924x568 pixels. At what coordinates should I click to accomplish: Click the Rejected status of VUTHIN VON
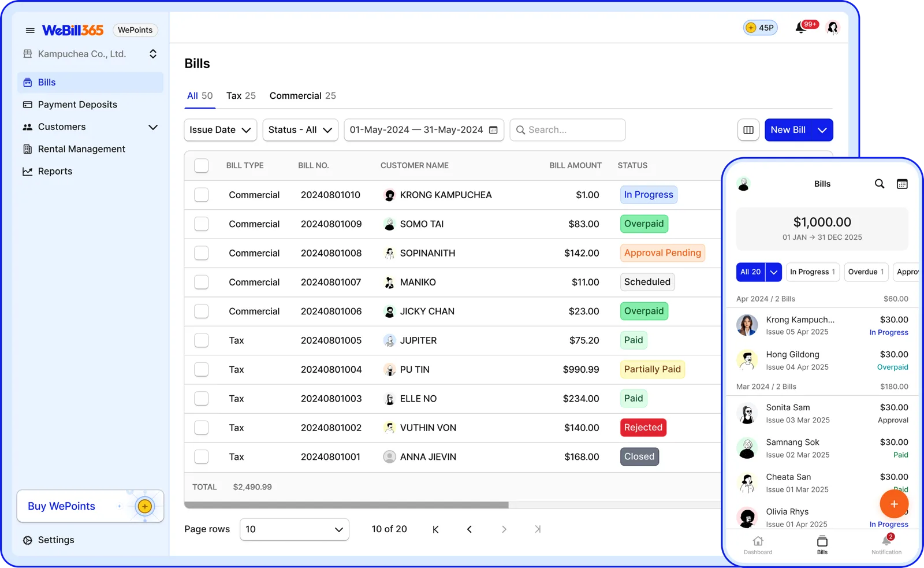[x=643, y=428]
